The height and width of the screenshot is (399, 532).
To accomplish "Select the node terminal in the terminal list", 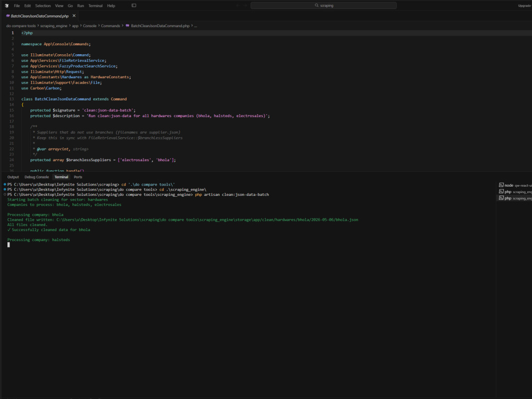I will [x=515, y=185].
